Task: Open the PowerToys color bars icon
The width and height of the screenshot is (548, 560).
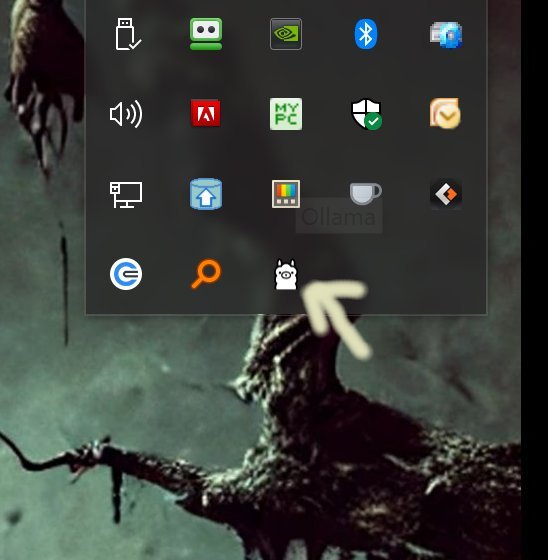Action: [x=286, y=194]
